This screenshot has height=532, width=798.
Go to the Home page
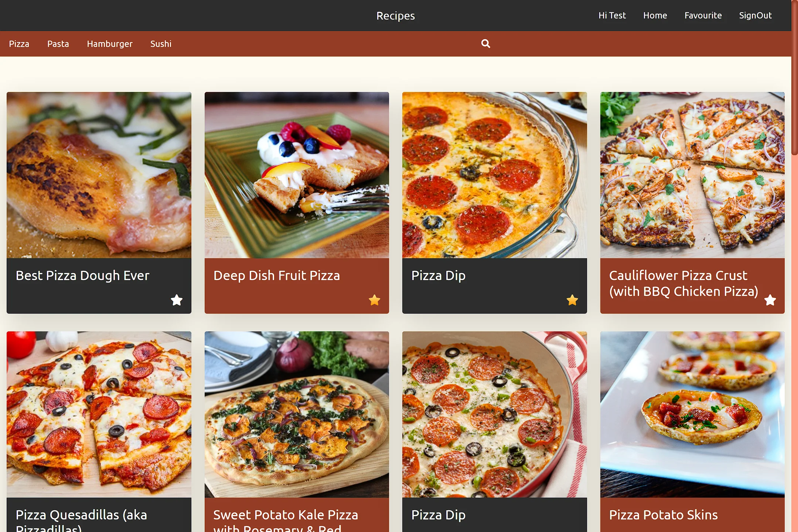[655, 16]
